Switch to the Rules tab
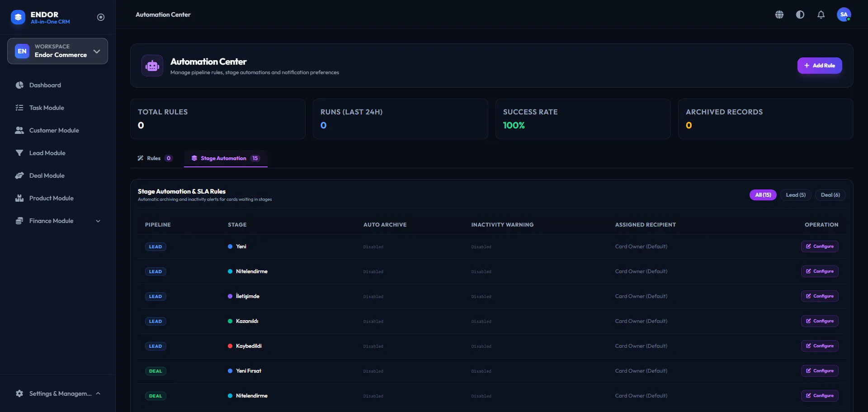The height and width of the screenshot is (412, 868). tap(155, 158)
